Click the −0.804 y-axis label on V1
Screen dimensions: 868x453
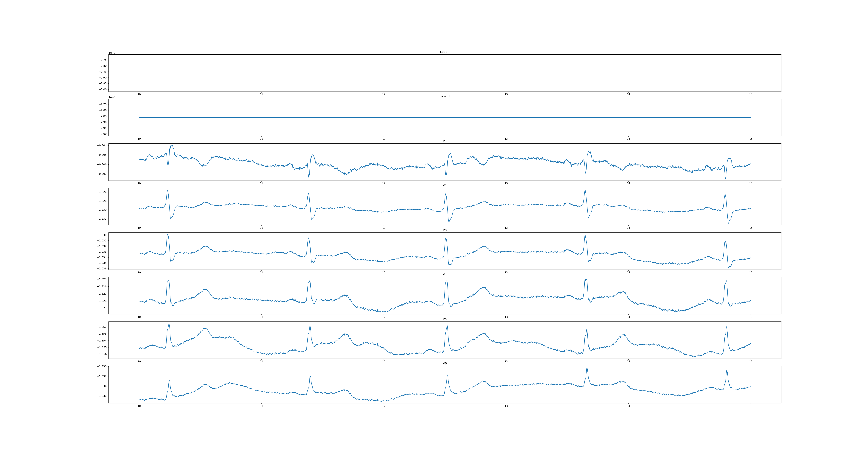click(102, 146)
